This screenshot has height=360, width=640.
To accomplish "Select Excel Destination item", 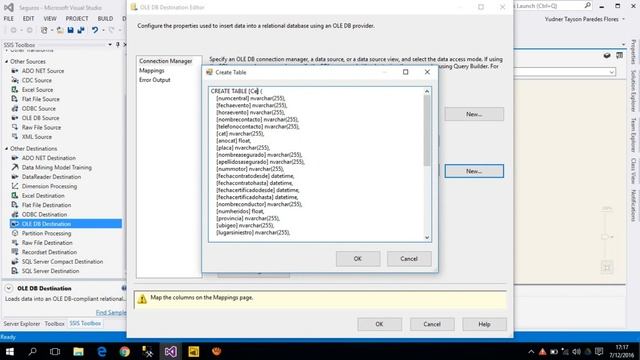I will click(43, 196).
